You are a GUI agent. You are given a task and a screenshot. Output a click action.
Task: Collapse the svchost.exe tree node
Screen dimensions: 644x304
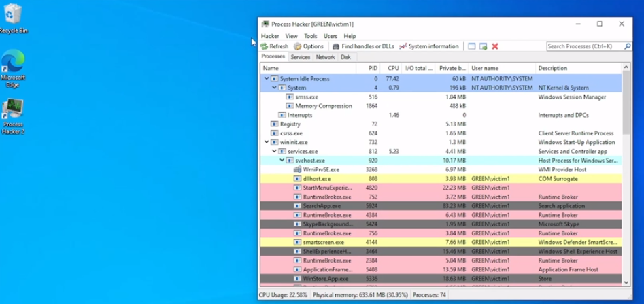coord(282,161)
